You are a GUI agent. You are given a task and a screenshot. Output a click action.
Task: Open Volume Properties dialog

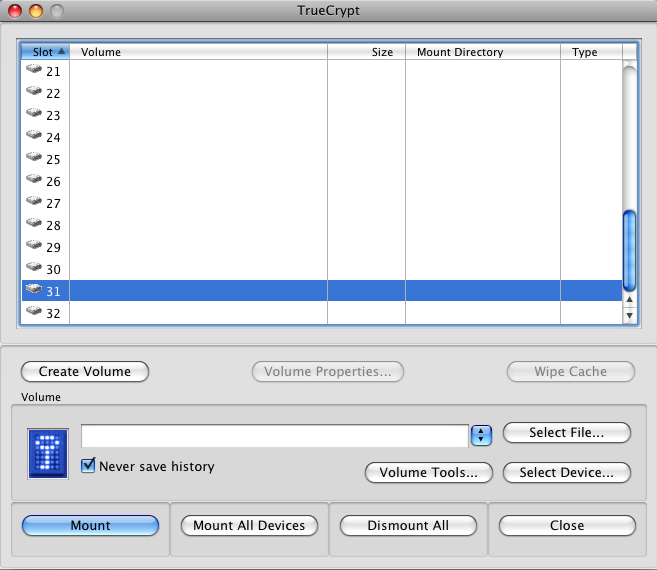328,371
